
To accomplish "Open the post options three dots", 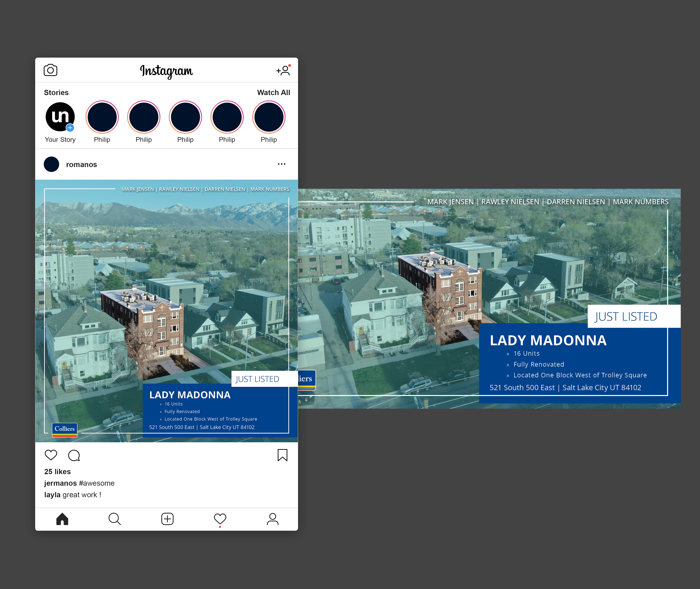I will (282, 164).
